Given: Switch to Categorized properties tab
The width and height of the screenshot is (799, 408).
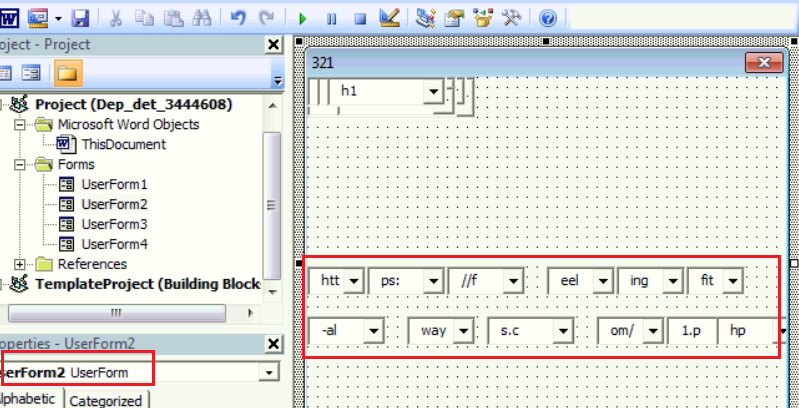Looking at the screenshot, I should (x=106, y=400).
